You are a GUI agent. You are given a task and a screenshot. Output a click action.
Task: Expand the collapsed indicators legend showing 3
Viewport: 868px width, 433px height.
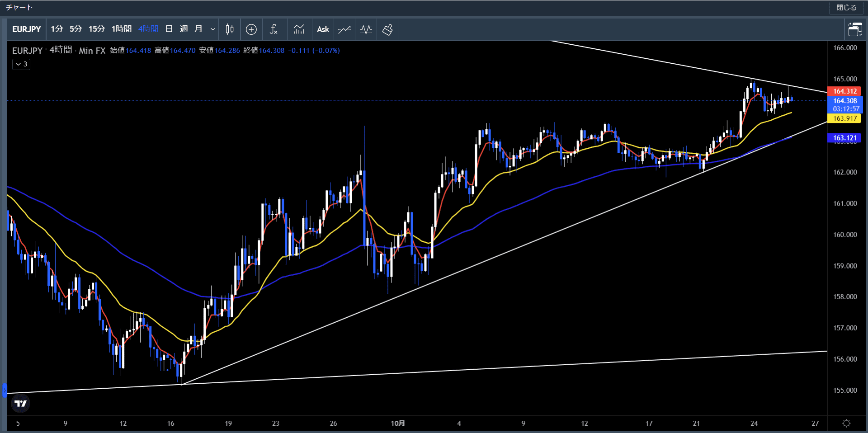click(21, 64)
